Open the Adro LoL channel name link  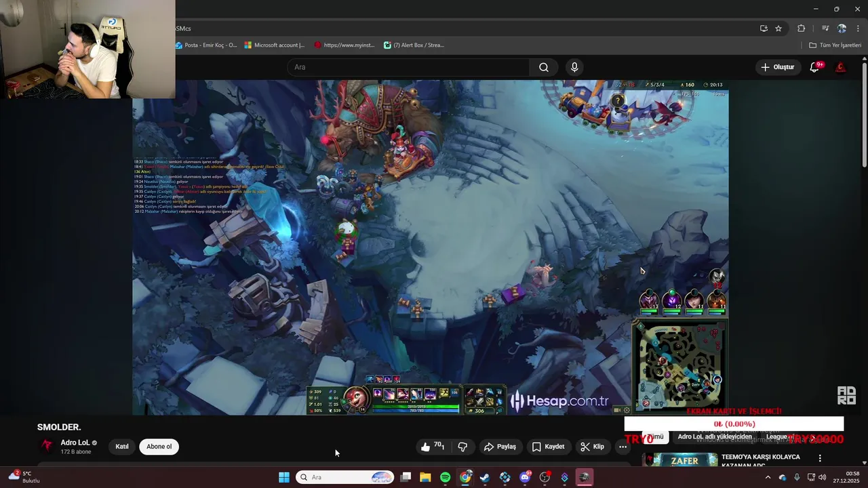(x=75, y=443)
